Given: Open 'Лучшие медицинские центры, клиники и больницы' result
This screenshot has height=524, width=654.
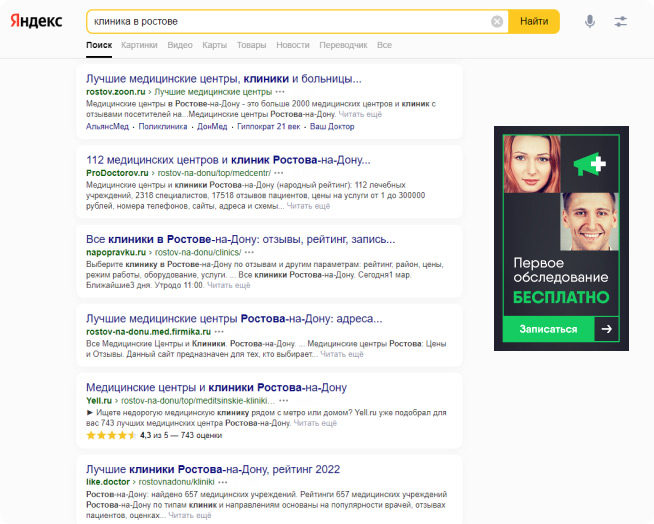Looking at the screenshot, I should coord(224,79).
